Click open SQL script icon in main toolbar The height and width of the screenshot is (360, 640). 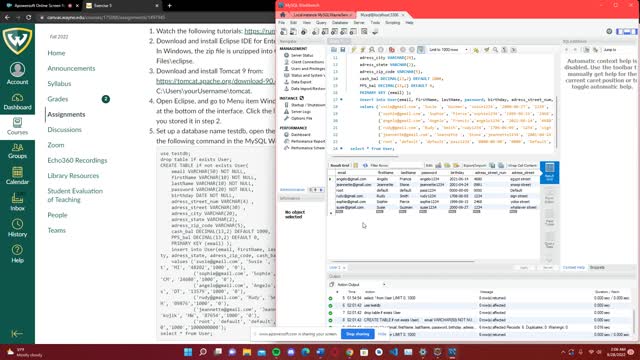[293, 32]
